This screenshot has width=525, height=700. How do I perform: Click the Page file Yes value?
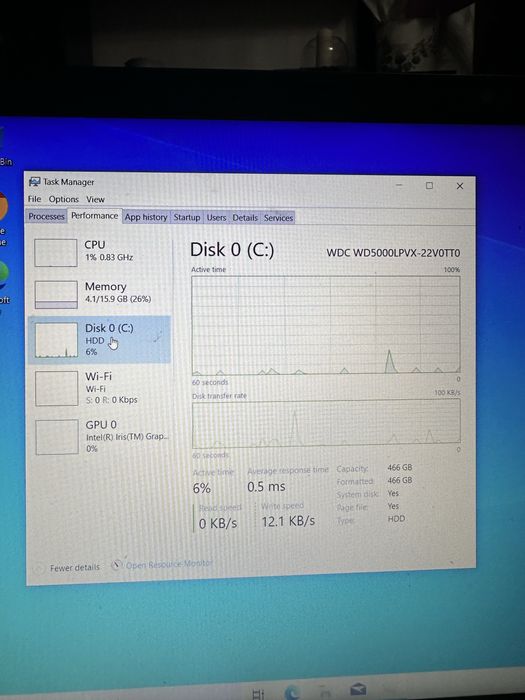click(x=393, y=506)
